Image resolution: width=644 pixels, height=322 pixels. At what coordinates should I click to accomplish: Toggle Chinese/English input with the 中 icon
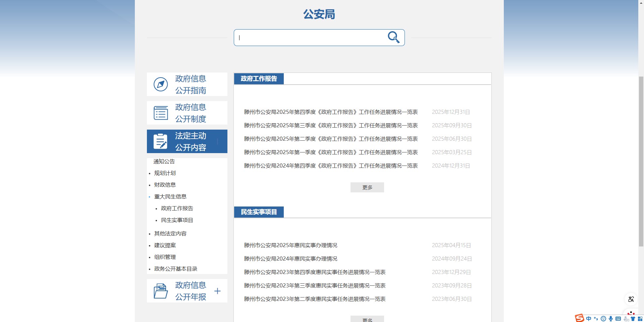click(x=589, y=319)
